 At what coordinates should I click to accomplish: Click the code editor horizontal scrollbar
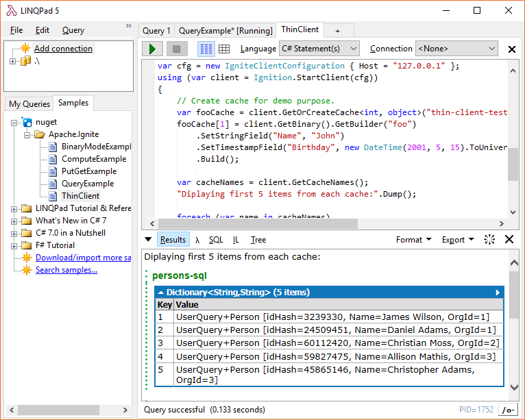258,223
